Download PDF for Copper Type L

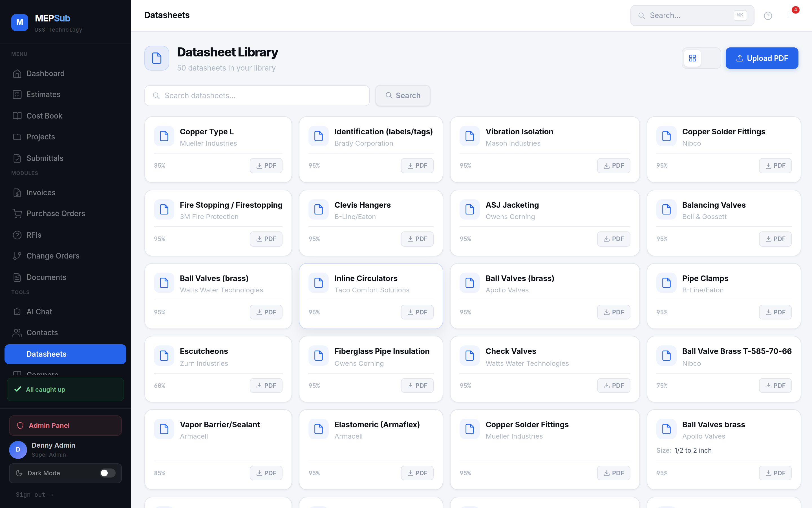click(266, 166)
